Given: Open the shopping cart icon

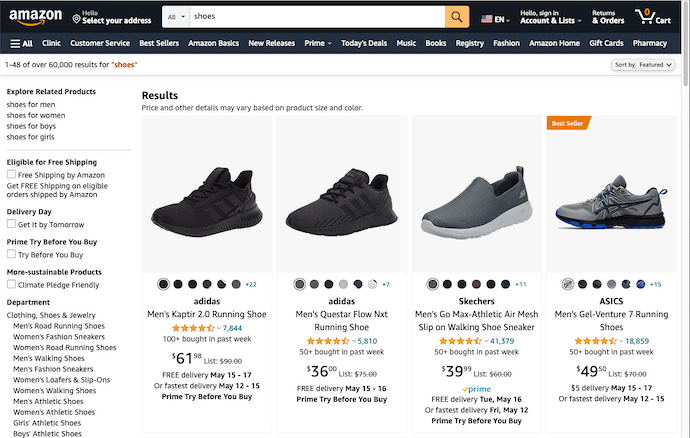Looking at the screenshot, I should tap(657, 17).
